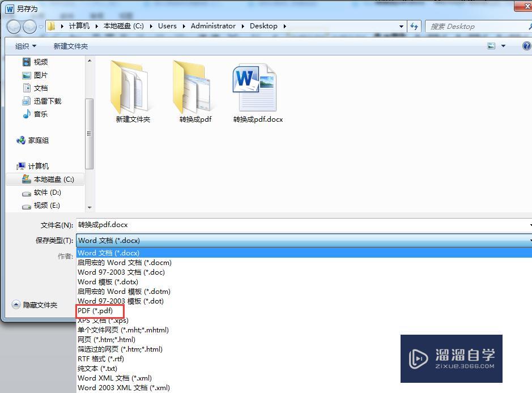Choose 筛选过的网页 (*.htm;*.html) option

120,349
